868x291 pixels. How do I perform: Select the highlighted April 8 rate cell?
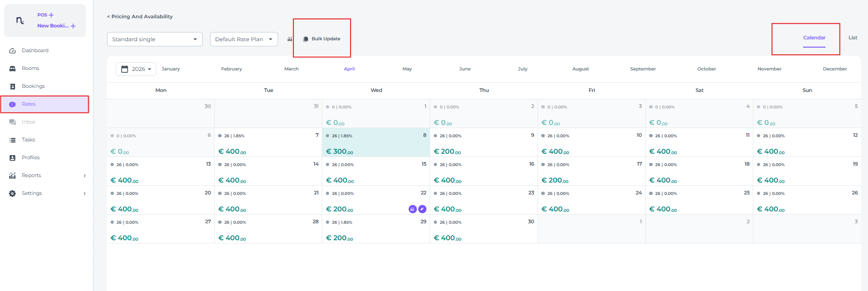pyautogui.click(x=376, y=143)
